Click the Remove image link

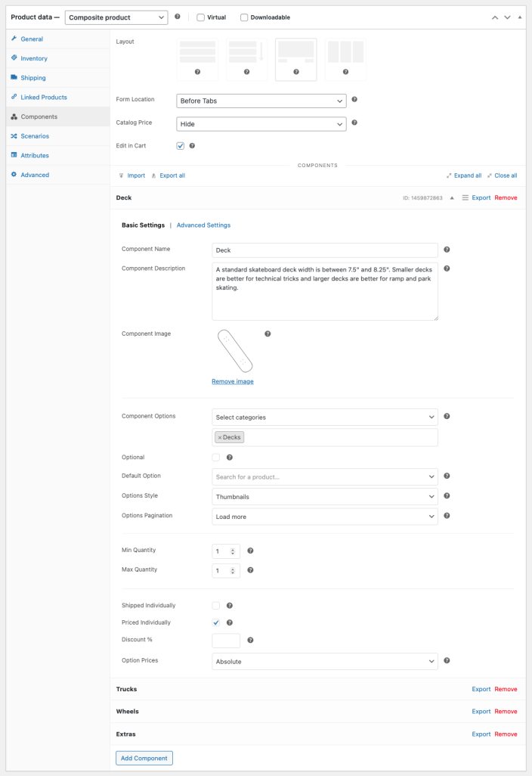coord(233,381)
